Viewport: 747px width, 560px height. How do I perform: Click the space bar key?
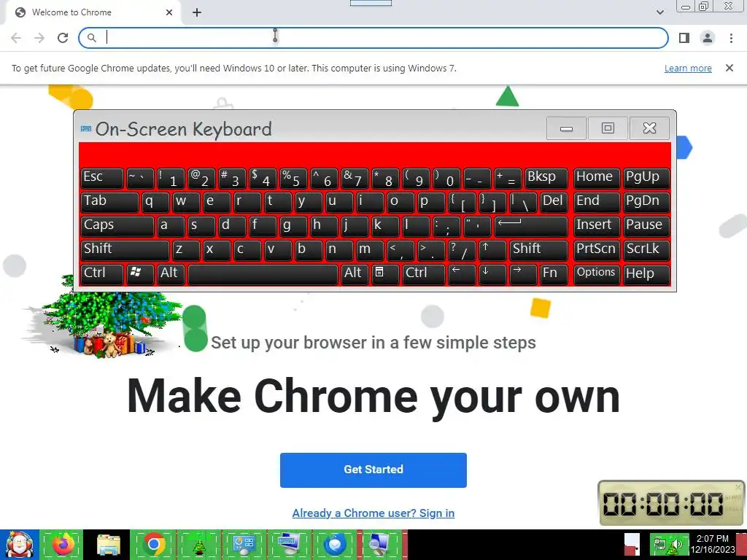(263, 274)
